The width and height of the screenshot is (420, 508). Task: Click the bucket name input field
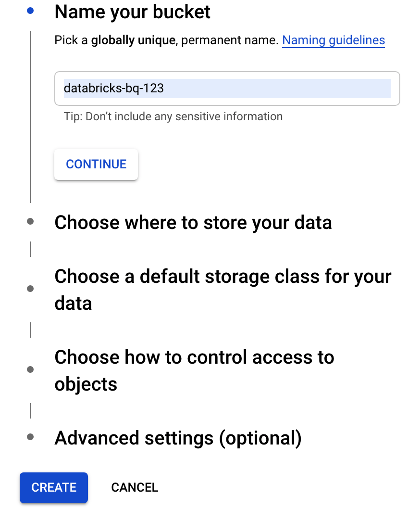(x=227, y=89)
